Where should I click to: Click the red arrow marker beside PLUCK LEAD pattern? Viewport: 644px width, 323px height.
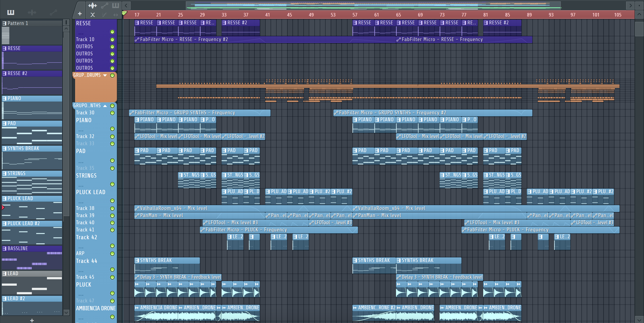(3, 207)
